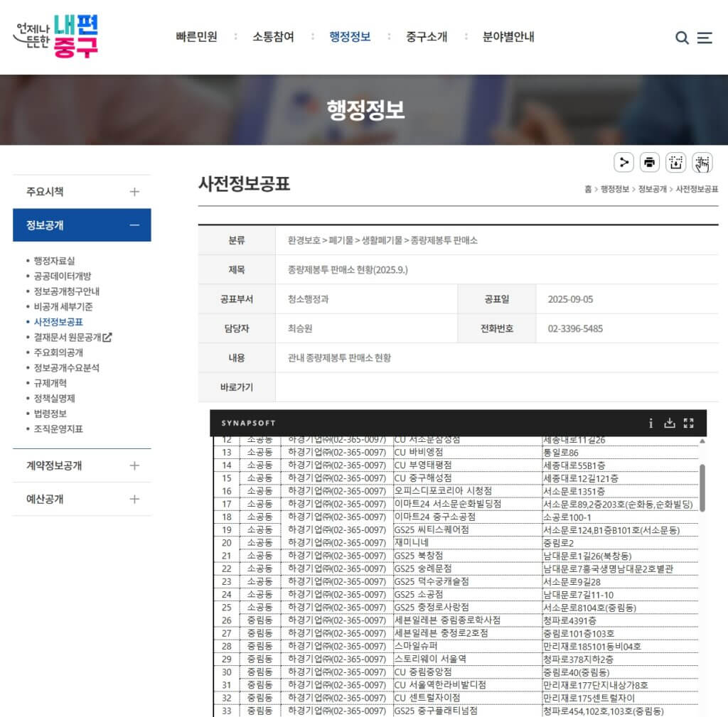Click the search magnifier icon in the header
728x717 pixels.
tap(680, 38)
